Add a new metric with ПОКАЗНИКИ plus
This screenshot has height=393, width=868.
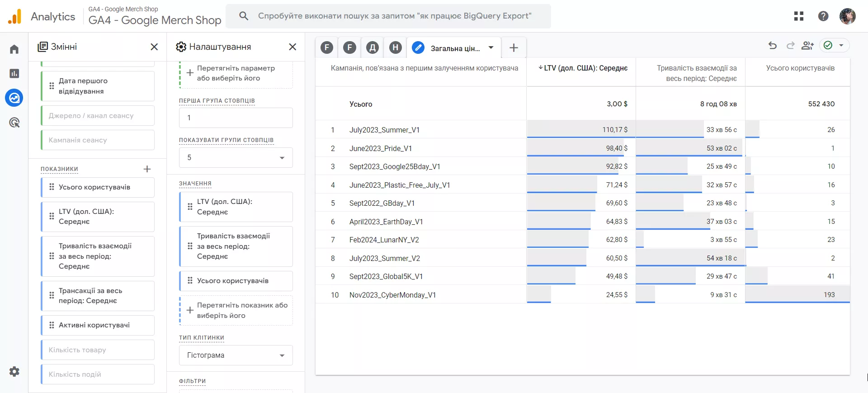click(x=147, y=169)
